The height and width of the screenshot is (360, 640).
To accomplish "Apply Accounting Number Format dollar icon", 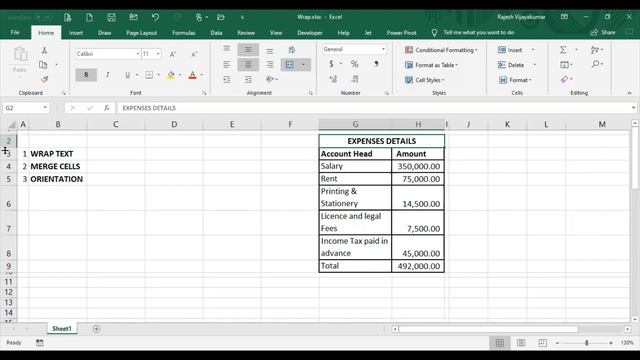I will [x=331, y=64].
